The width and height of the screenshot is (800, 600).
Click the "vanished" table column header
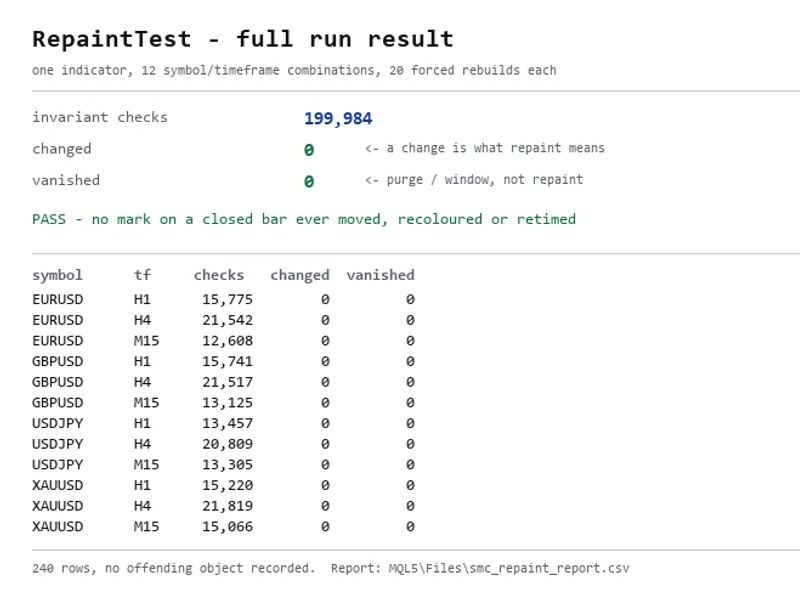click(x=381, y=275)
